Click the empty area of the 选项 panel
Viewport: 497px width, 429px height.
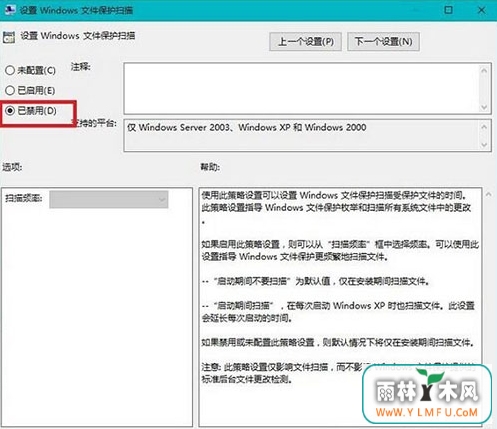point(97,317)
